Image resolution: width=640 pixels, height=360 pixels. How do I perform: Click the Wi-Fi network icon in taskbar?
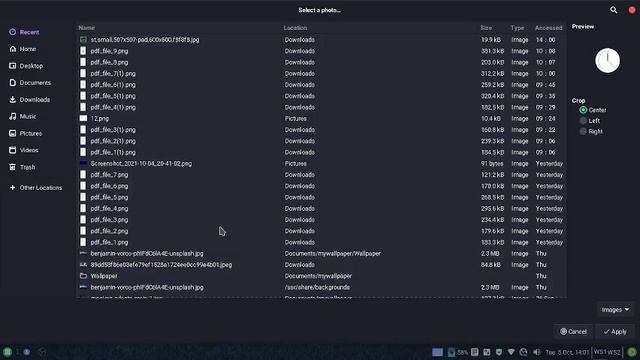tap(511, 352)
